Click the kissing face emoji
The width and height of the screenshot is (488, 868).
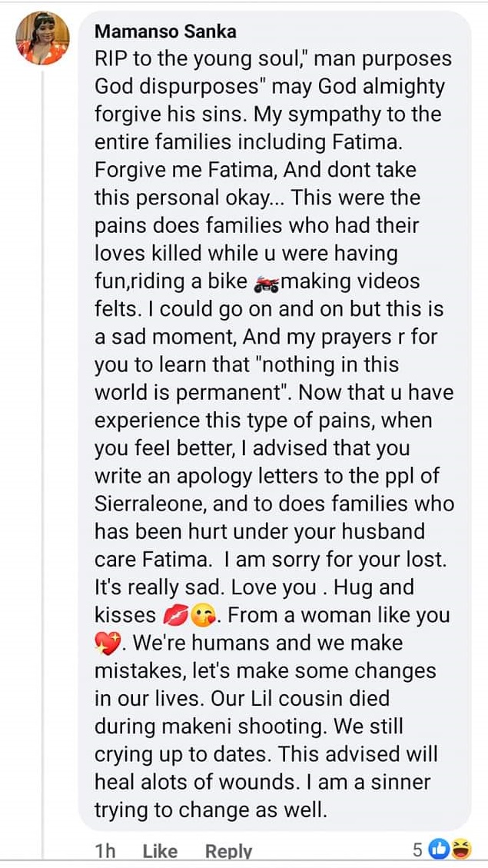202,616
